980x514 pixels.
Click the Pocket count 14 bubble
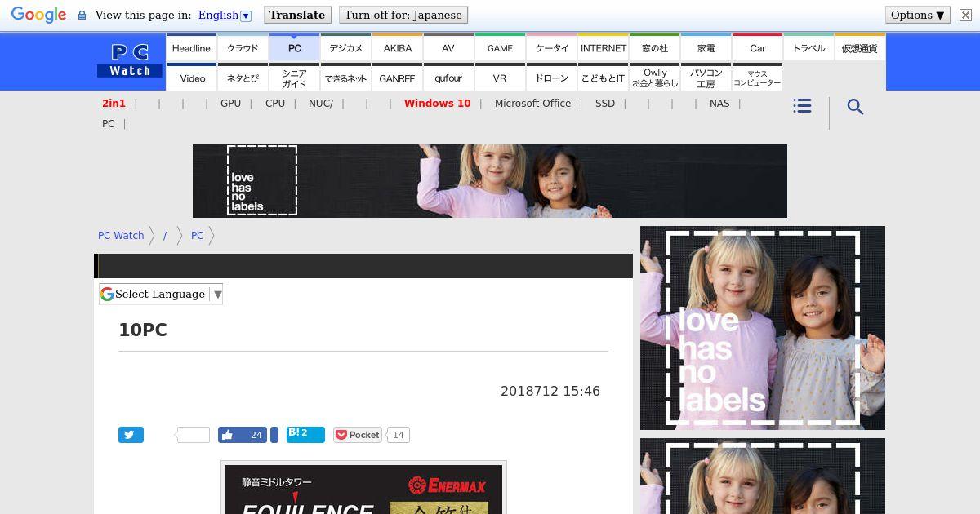click(398, 435)
